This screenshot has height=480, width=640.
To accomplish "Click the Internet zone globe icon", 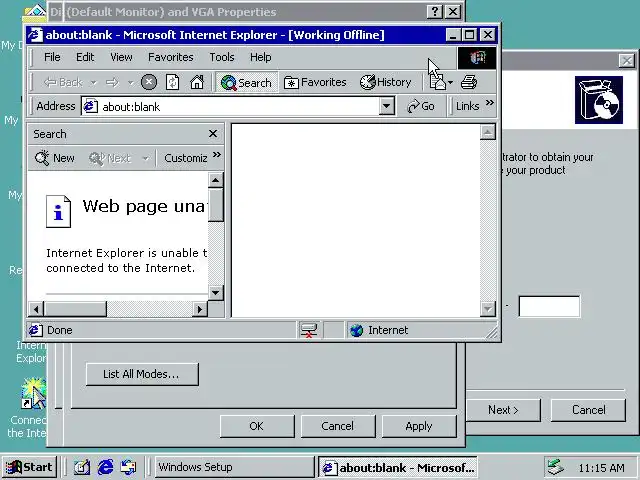I will [356, 330].
